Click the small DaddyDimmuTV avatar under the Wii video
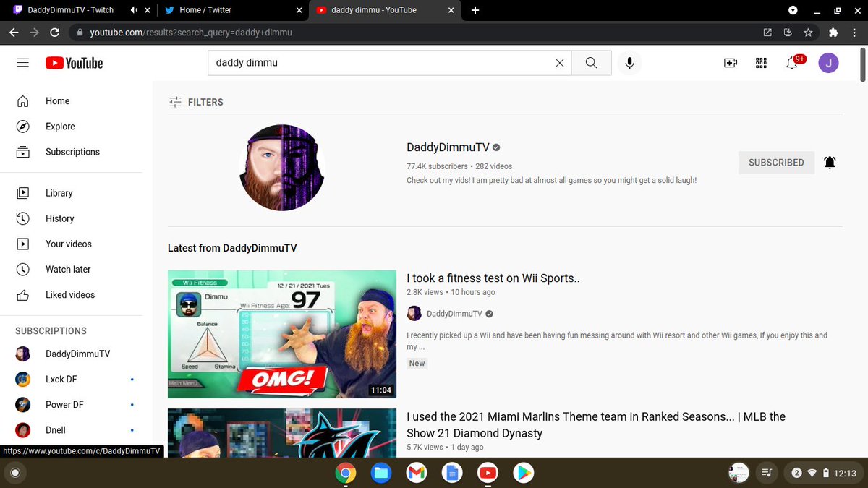This screenshot has height=488, width=868. click(x=414, y=313)
